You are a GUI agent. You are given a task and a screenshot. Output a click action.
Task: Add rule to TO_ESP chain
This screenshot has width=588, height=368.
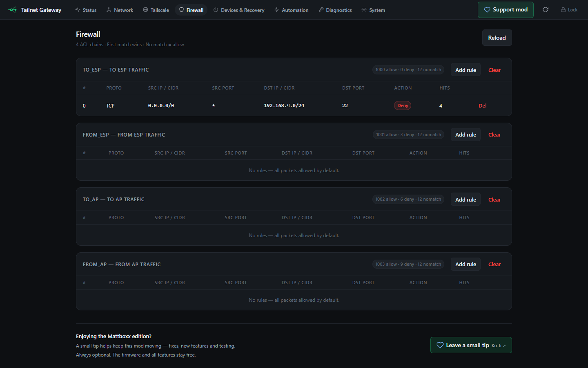[466, 70]
